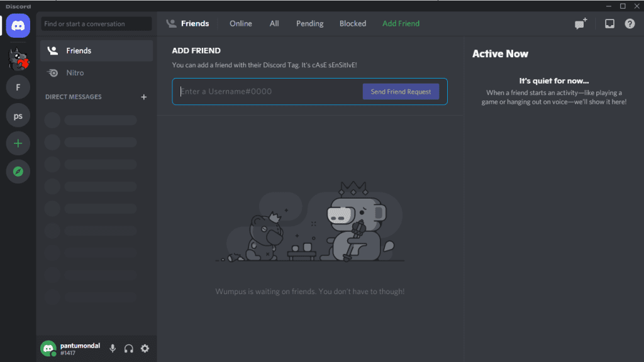This screenshot has height=362, width=644.
Task: Click the ADD FRIEND heading text
Action: click(x=196, y=50)
